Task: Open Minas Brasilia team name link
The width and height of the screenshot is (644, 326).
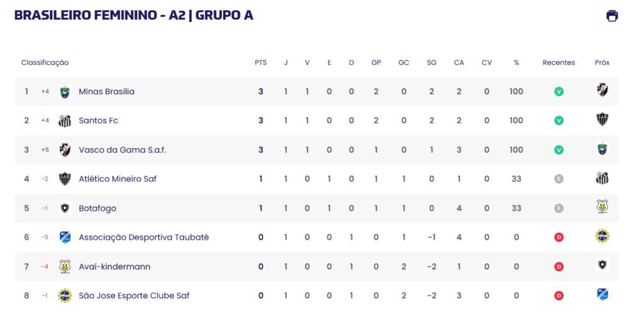Action: pos(106,92)
